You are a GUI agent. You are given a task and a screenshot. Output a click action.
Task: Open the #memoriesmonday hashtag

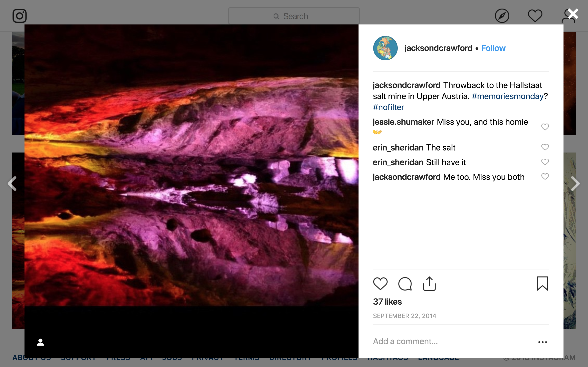[507, 96]
